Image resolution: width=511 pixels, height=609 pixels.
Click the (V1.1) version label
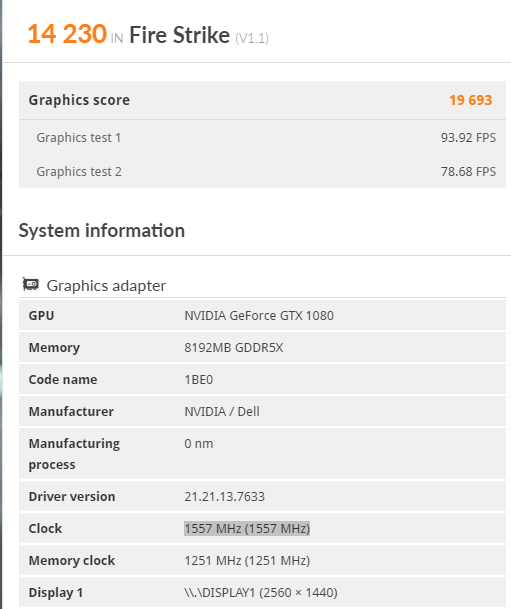pos(252,38)
